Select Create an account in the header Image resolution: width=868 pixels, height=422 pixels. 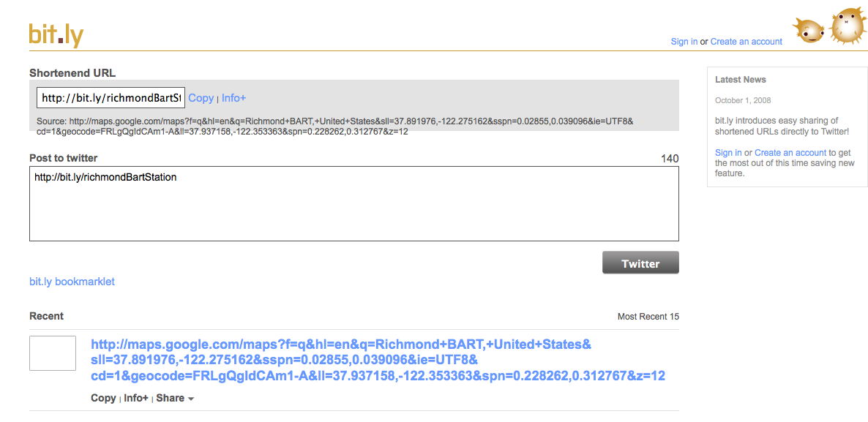click(x=746, y=42)
